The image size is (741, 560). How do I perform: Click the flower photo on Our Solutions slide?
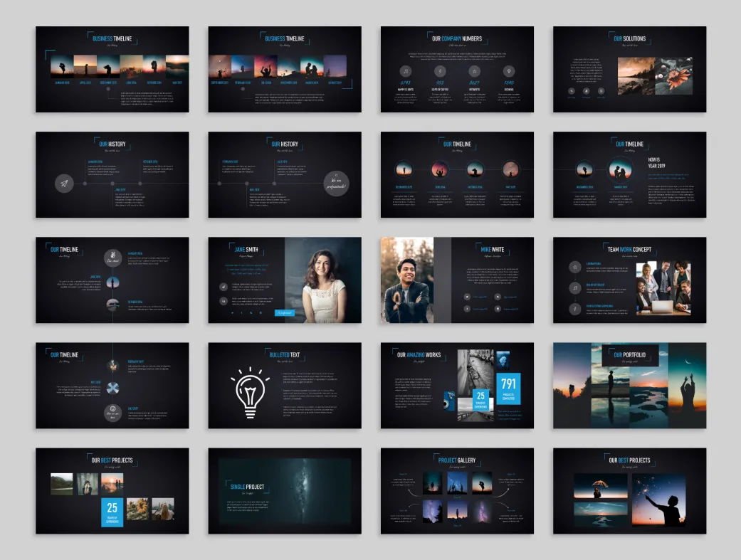pyautogui.click(x=673, y=76)
